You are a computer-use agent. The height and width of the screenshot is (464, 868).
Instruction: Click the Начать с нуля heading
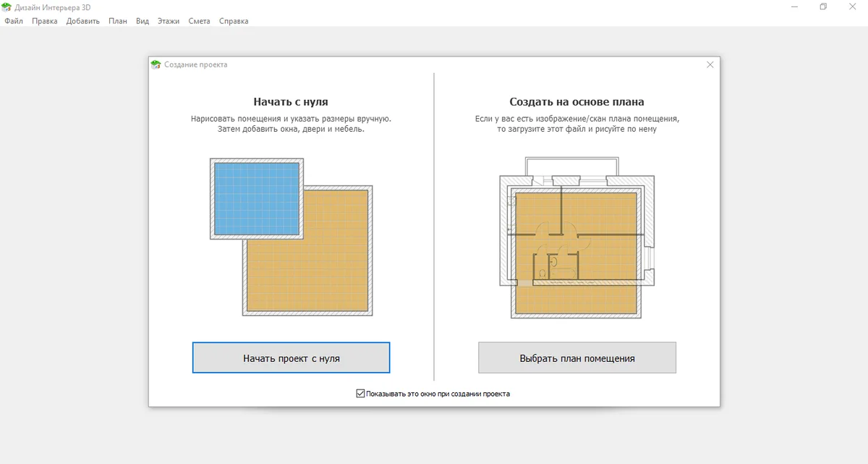[x=291, y=102]
